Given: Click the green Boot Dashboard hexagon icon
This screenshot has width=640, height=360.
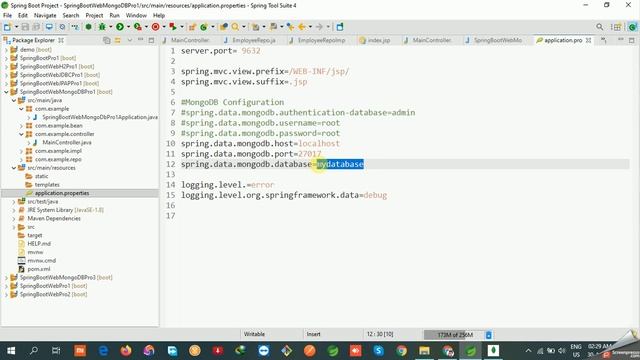Looking at the screenshot, I should pyautogui.click(x=88, y=27).
